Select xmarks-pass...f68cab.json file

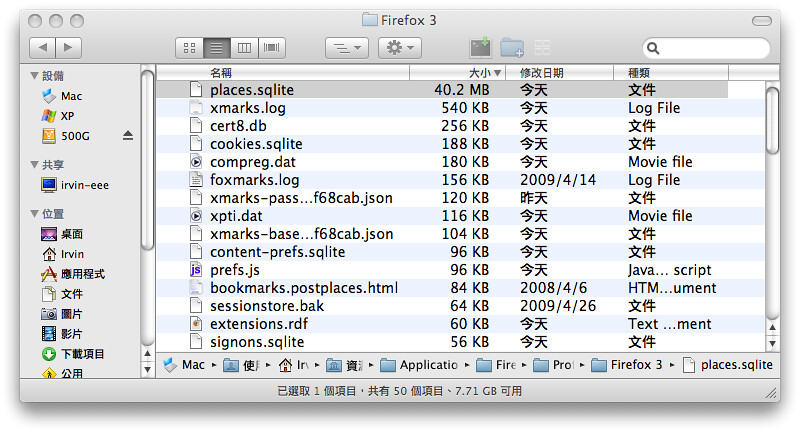coord(302,198)
